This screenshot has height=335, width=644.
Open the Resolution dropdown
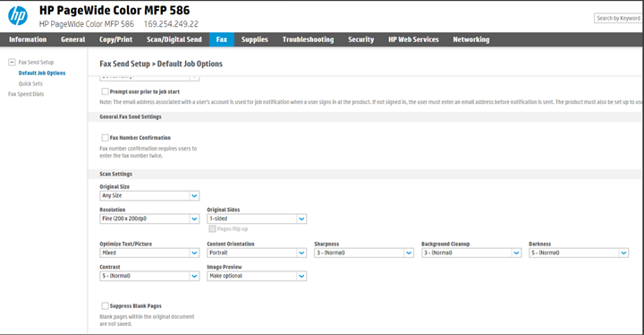(149, 219)
